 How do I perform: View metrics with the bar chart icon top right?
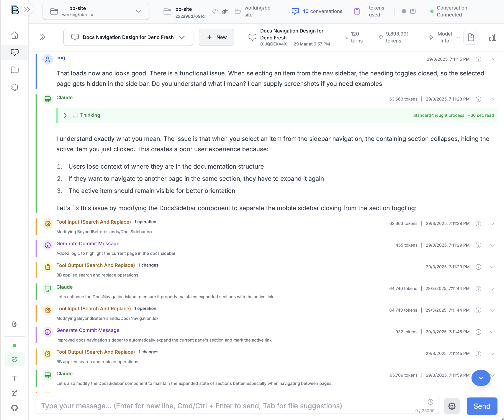[x=493, y=37]
